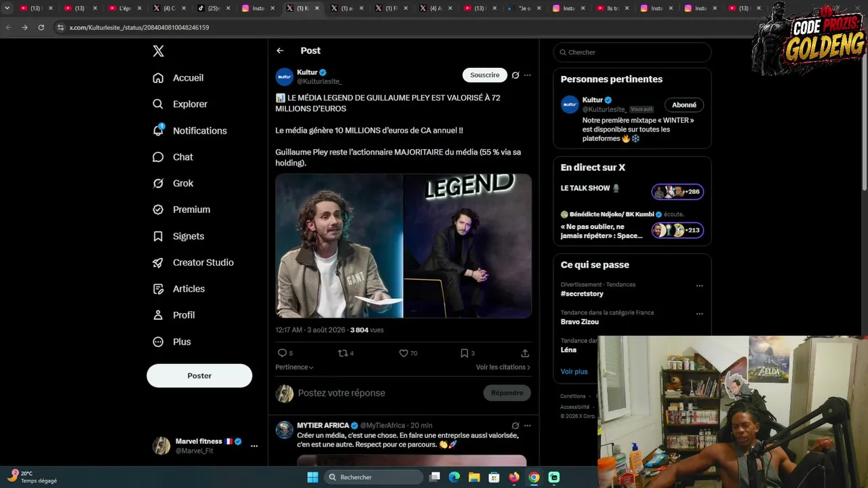Open File Explorer from the taskbar
This screenshot has height=488, width=868.
[x=474, y=477]
